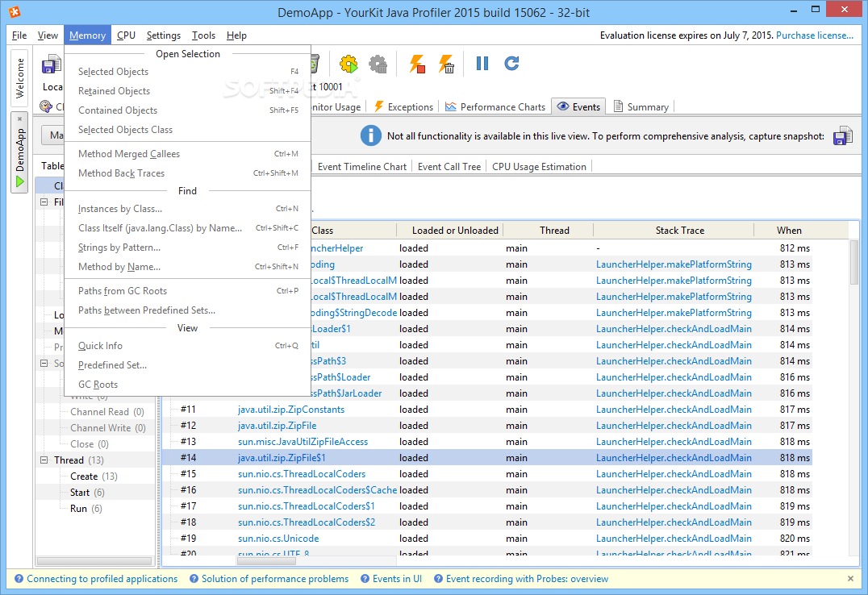Select the Channel Read (0) tree item
This screenshot has width=868, height=595.
click(106, 412)
